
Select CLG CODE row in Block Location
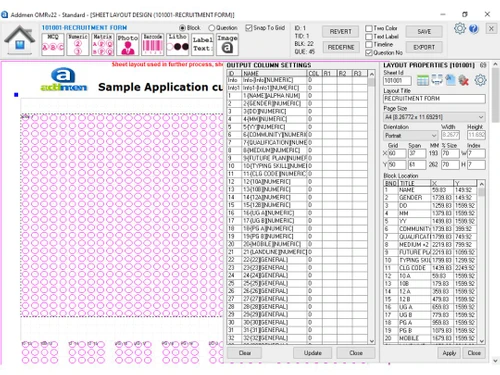tap(430, 268)
